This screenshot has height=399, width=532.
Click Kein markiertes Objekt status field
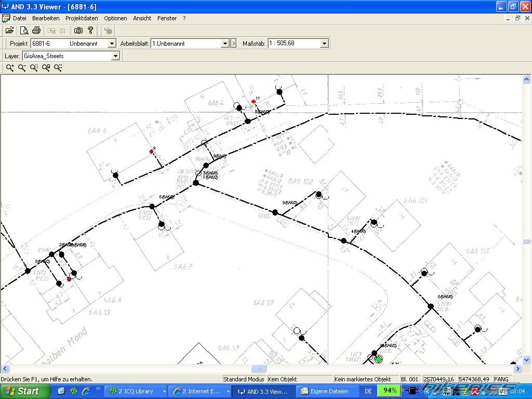(366, 379)
